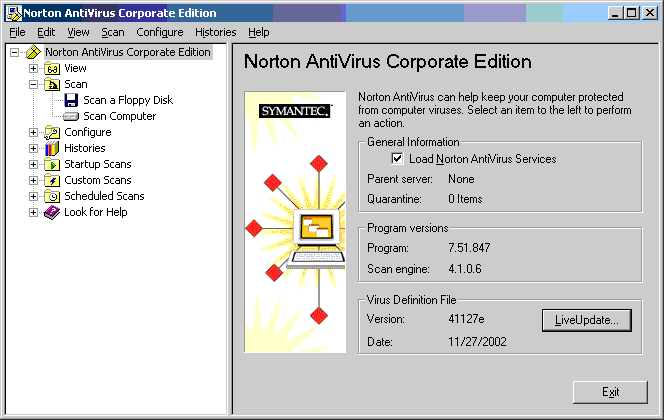This screenshot has height=420, width=664.
Task: Open the Edit menu
Action: pyautogui.click(x=46, y=32)
